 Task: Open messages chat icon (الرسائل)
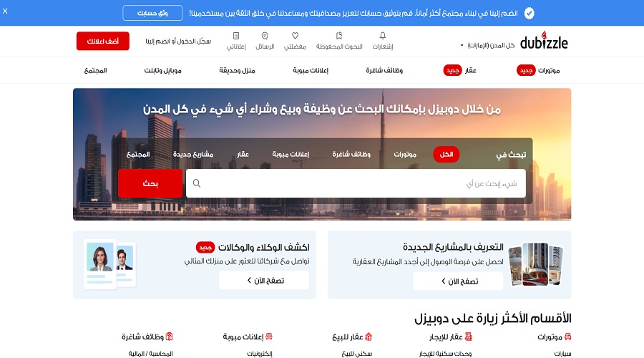[x=265, y=36]
